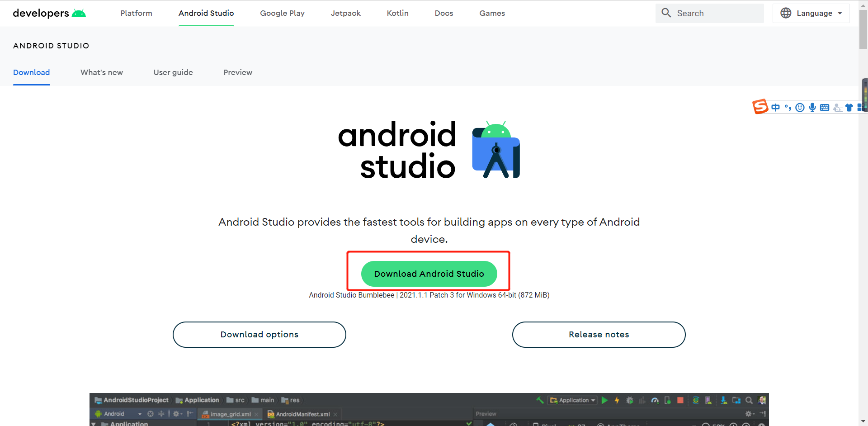Viewport: 868px width, 426px height.
Task: Click the developers Android logo
Action: [x=49, y=13]
